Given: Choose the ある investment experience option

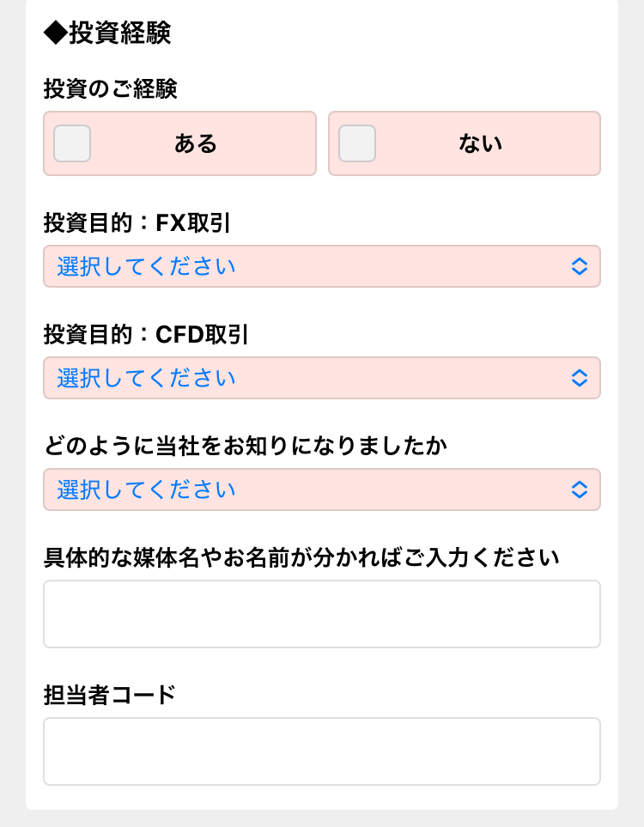Looking at the screenshot, I should pos(196,143).
